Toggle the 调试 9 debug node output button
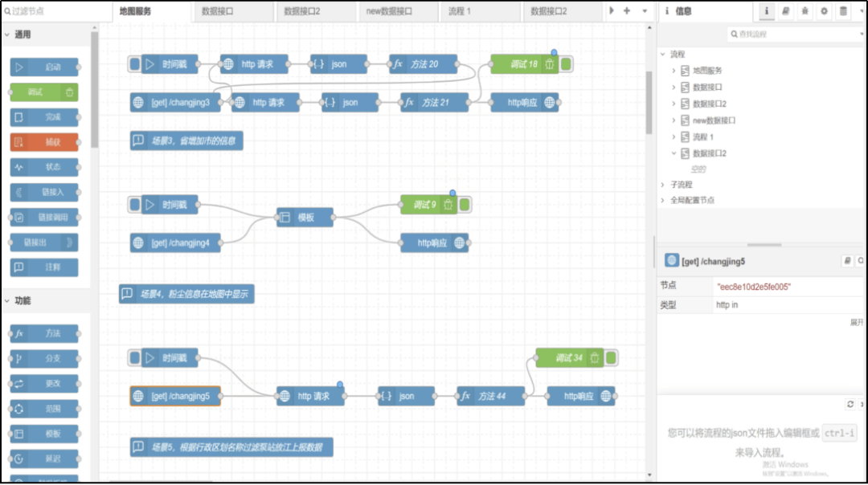The width and height of the screenshot is (868, 485). point(465,205)
